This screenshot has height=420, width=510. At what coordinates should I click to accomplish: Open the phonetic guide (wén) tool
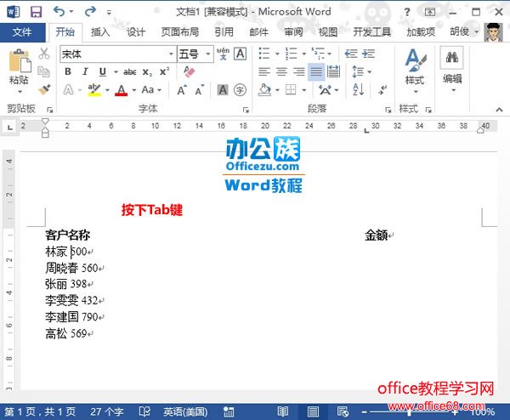(x=223, y=54)
